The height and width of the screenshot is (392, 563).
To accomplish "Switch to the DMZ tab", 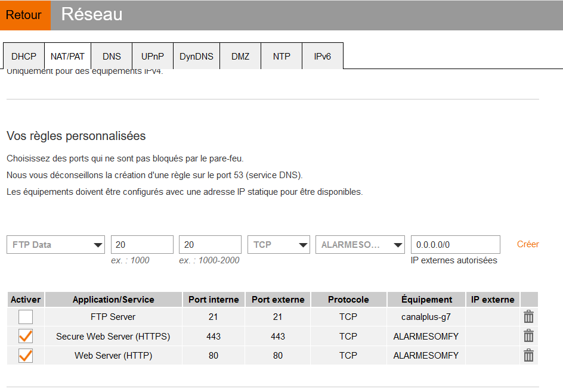I will click(240, 57).
